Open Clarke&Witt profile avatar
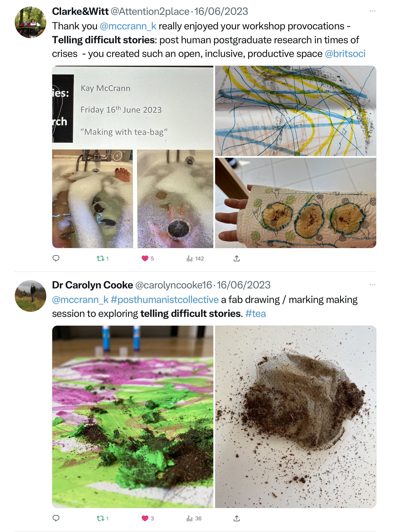This screenshot has width=400, height=532. tap(30, 22)
